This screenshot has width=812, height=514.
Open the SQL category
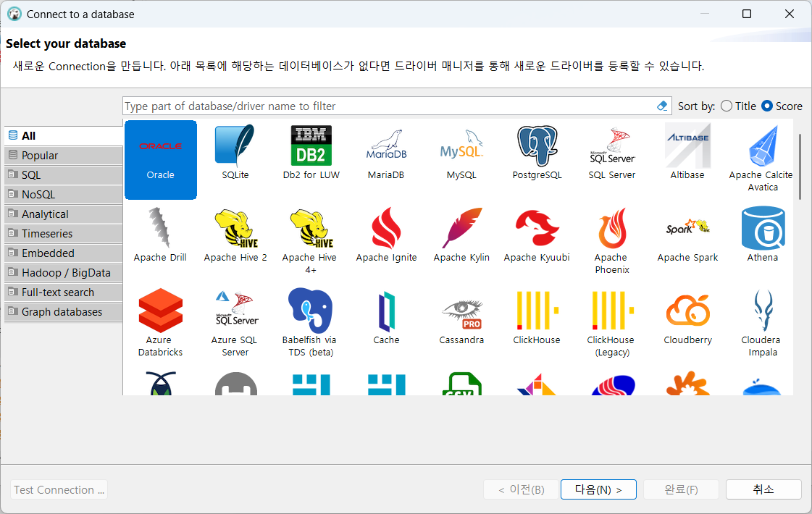coord(64,175)
